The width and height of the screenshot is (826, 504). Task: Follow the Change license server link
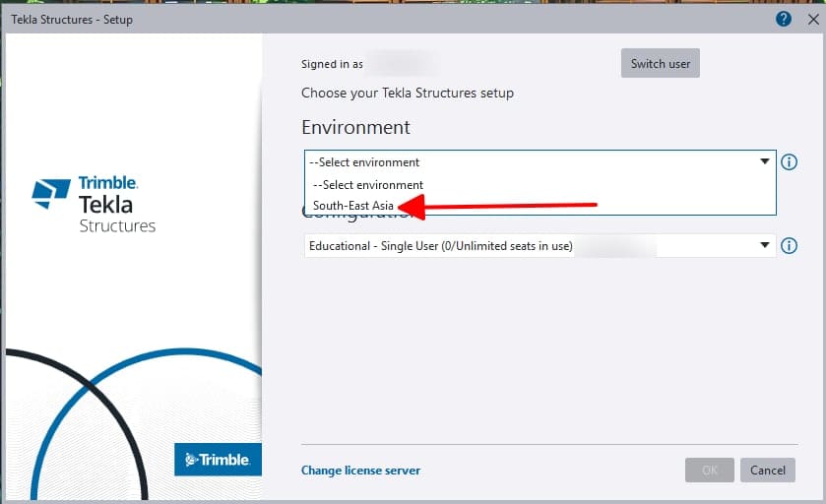361,471
